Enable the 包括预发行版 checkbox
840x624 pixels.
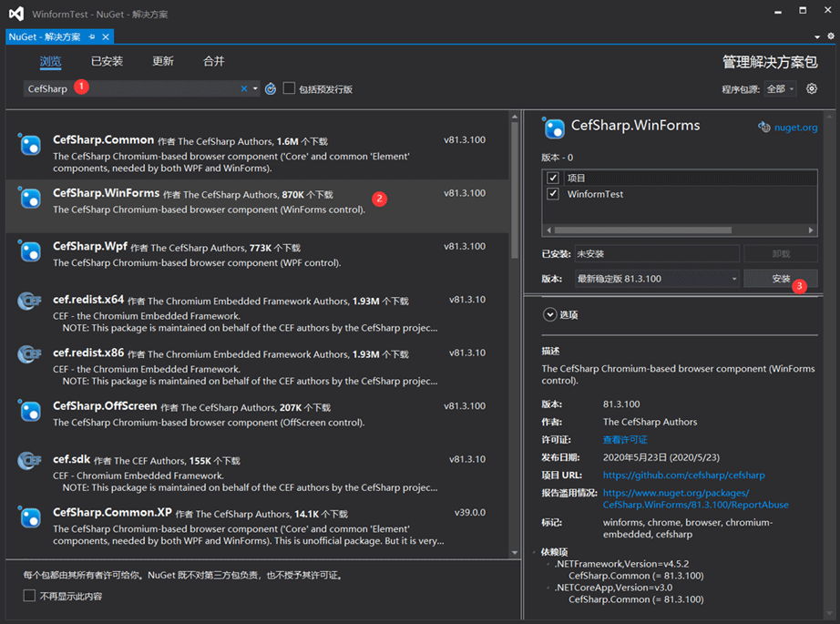pyautogui.click(x=289, y=88)
